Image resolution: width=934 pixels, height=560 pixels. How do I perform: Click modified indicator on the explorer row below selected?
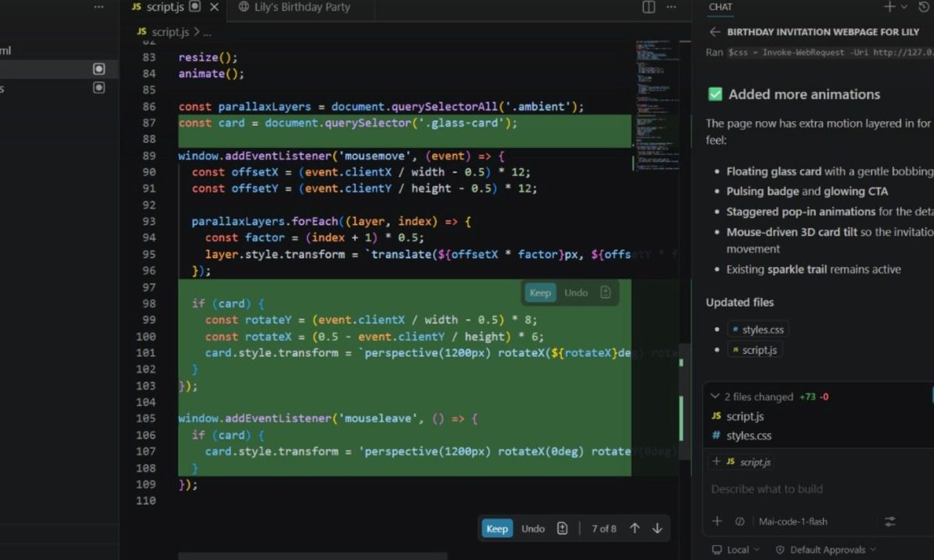[x=99, y=88]
